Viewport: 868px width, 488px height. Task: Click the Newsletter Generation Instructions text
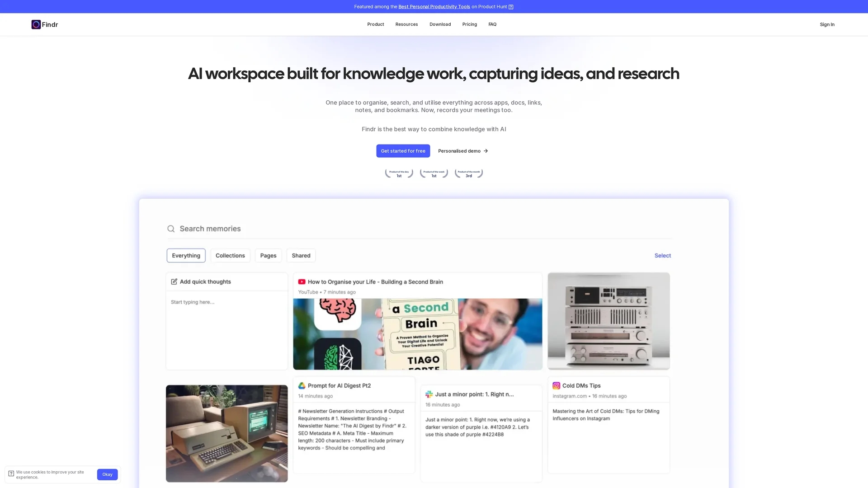[x=352, y=429]
